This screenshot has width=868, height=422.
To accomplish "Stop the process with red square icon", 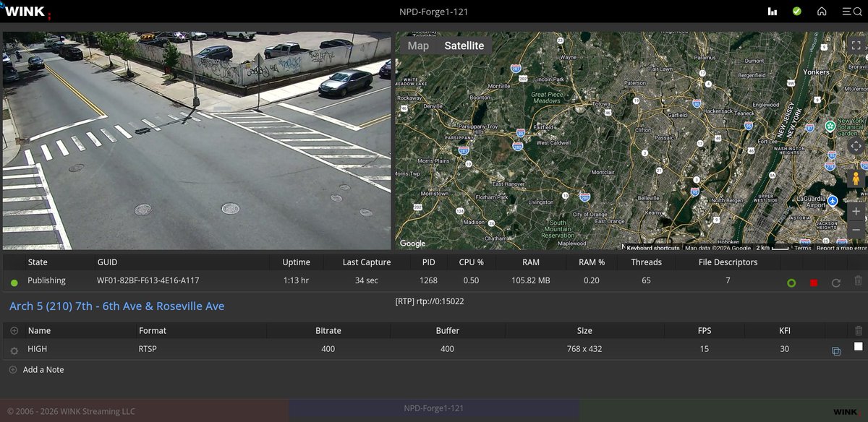I will coord(814,283).
